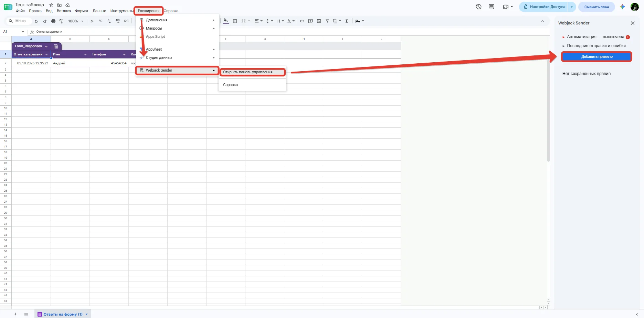Click the Сменить план button
The height and width of the screenshot is (318, 644).
coord(597,7)
